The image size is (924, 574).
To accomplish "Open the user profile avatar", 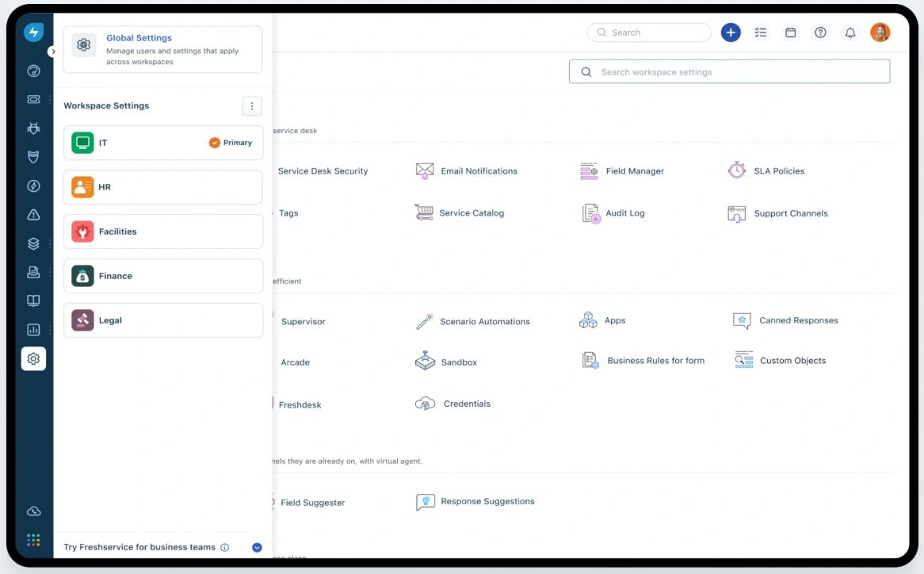I will (x=880, y=33).
